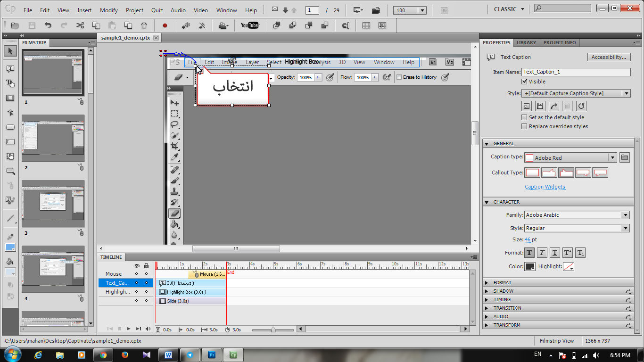Open the CLASSIC workspace switcher
Screen dimensions: 644x362
coord(509,9)
